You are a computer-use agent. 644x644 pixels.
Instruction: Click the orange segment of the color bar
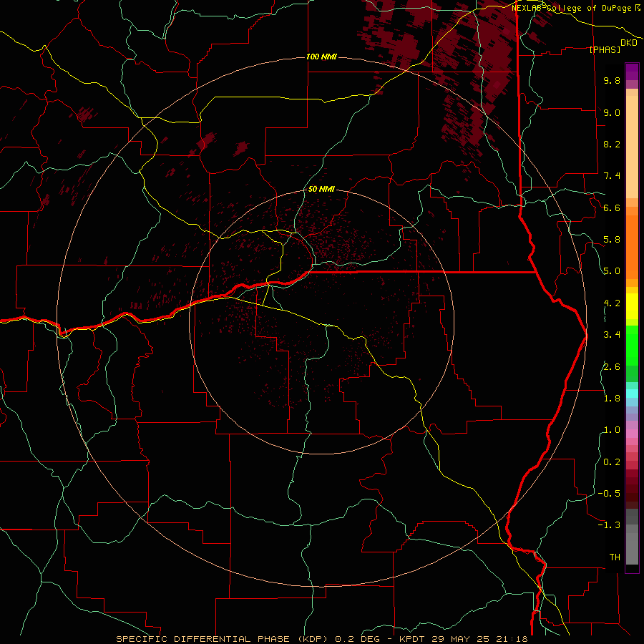coord(632,246)
